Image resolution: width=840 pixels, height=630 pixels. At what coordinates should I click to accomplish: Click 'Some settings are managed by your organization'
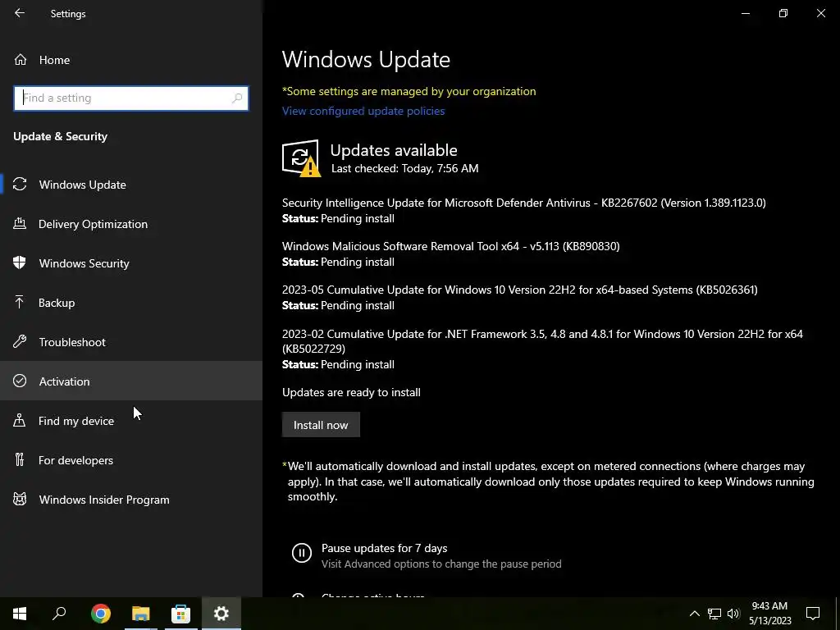tap(409, 91)
